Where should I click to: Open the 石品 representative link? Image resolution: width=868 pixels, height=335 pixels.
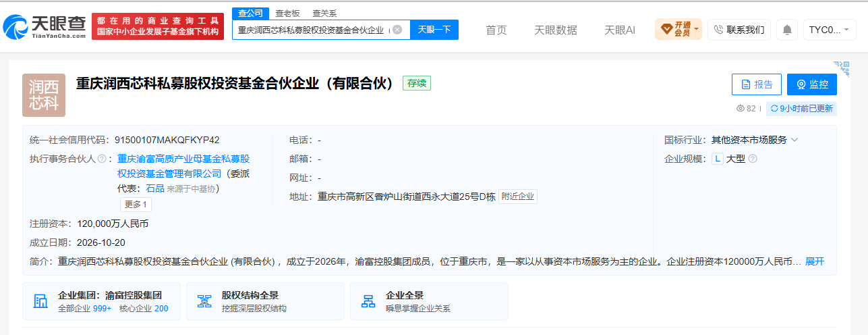155,188
